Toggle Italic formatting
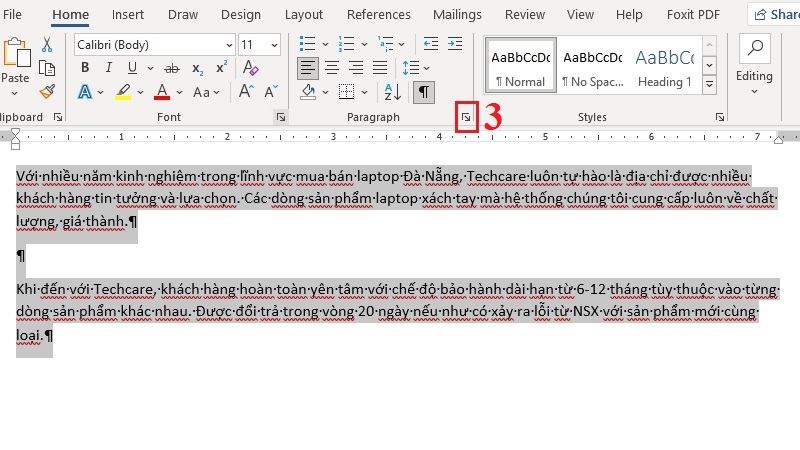 coord(108,68)
